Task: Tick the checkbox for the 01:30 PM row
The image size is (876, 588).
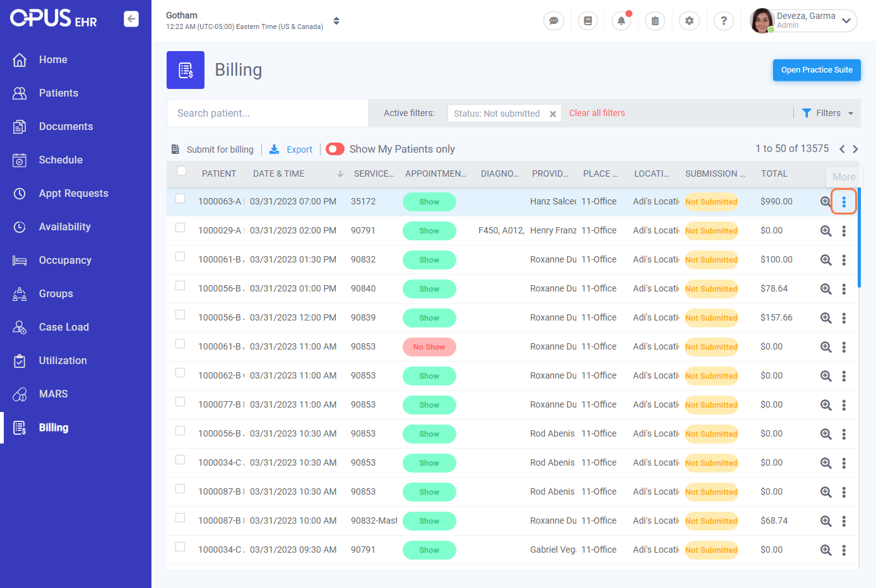Action: (181, 257)
